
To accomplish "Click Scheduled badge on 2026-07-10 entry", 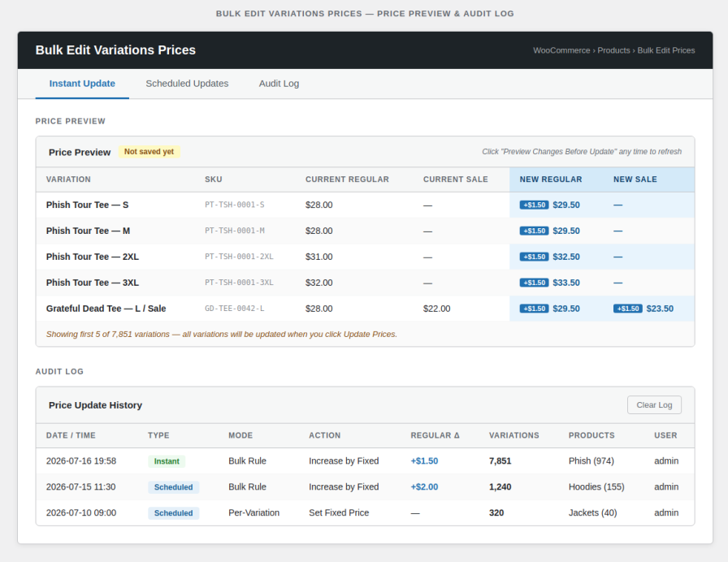I will [x=173, y=513].
